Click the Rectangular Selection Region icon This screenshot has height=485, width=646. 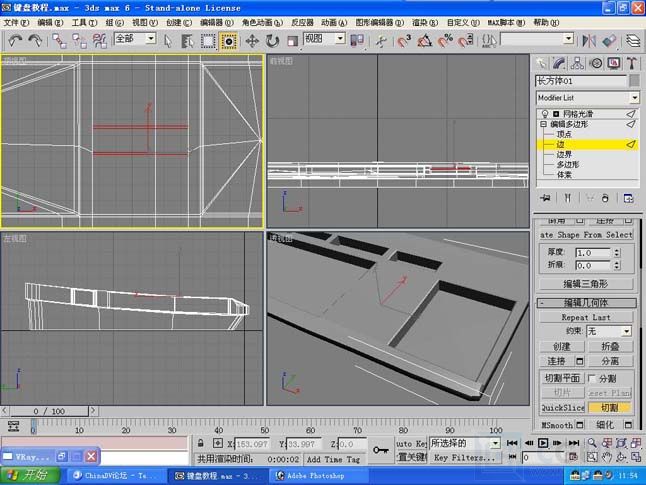208,41
